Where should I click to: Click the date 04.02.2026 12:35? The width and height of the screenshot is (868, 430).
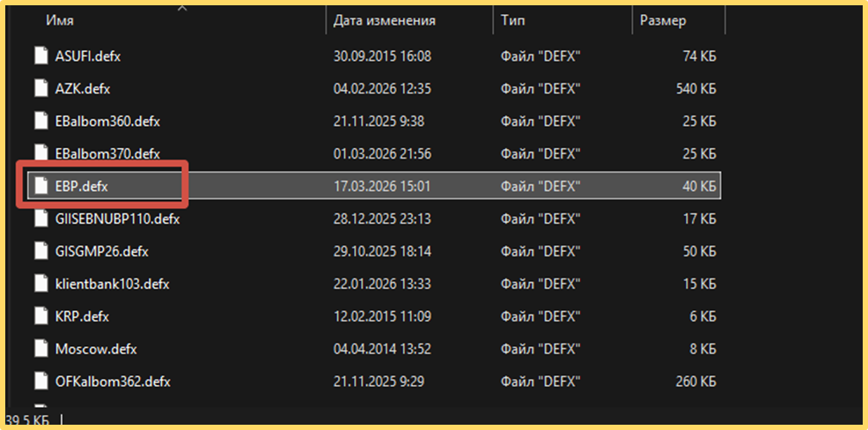coord(382,89)
